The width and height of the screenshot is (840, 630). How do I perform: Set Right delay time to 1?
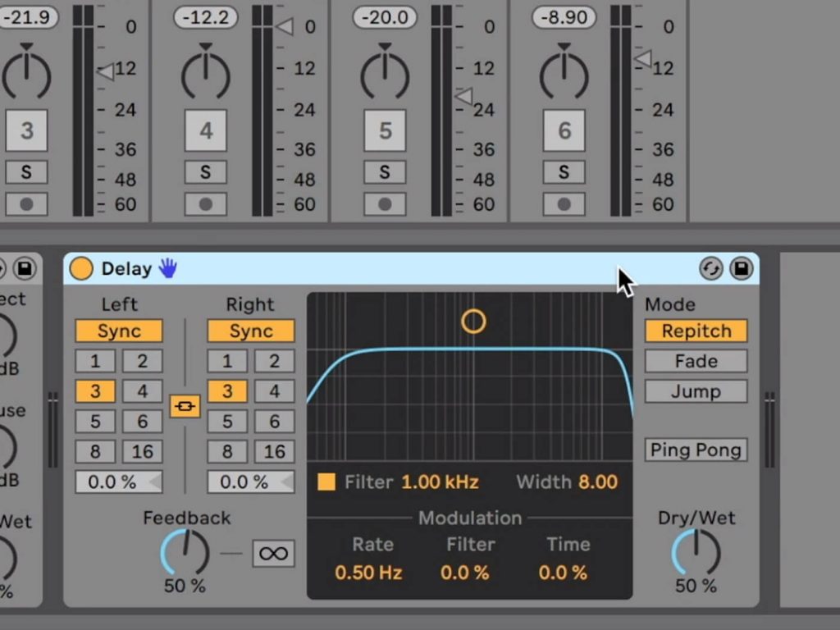(x=227, y=361)
